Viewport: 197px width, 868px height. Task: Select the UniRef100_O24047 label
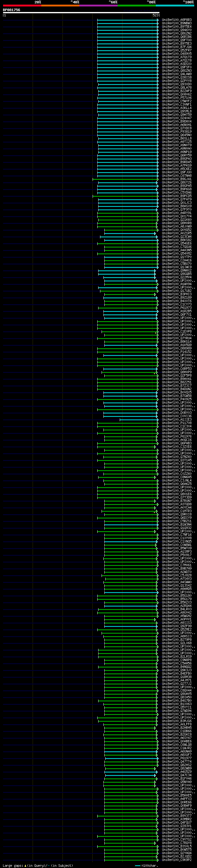[177, 118]
